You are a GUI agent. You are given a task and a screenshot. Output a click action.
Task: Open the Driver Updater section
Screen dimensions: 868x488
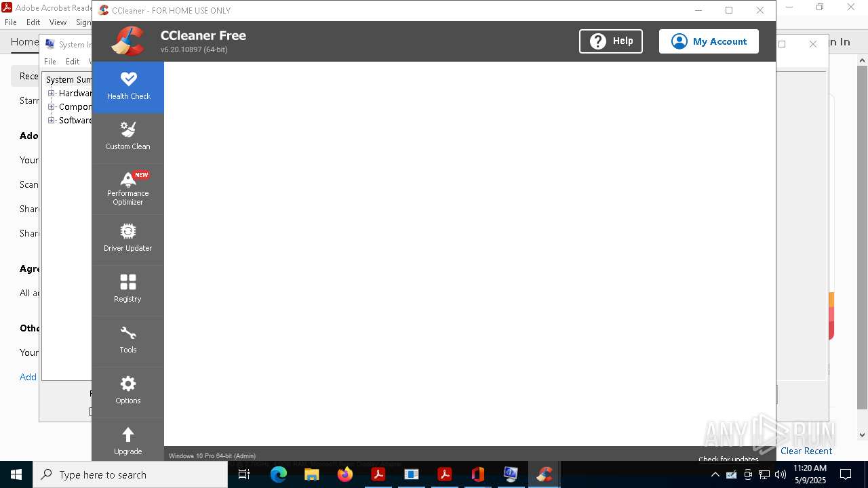tap(128, 239)
